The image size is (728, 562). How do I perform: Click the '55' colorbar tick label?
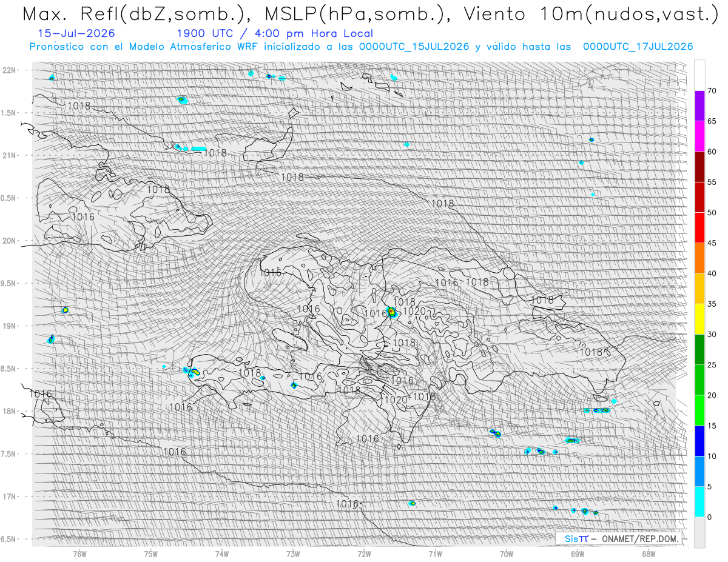[712, 182]
